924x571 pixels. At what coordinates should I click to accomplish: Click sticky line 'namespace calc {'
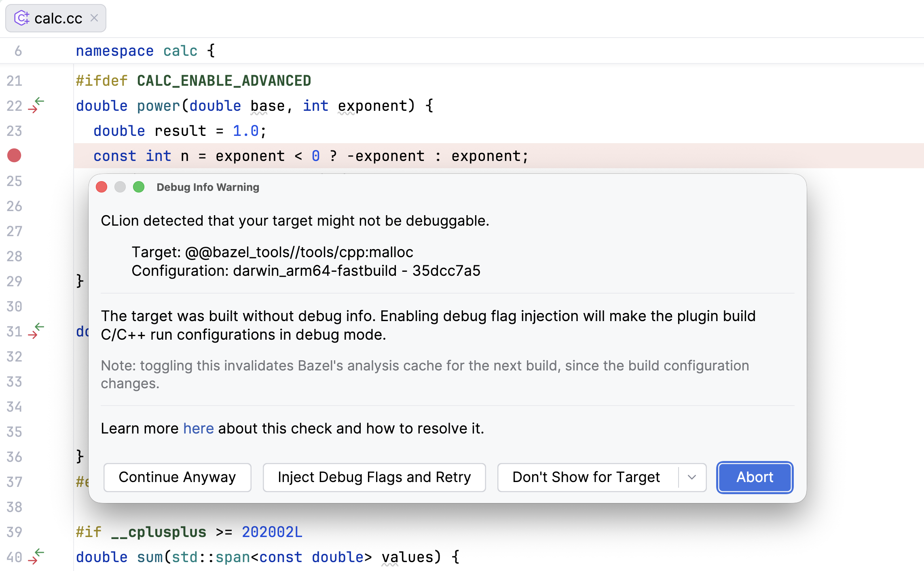point(146,51)
